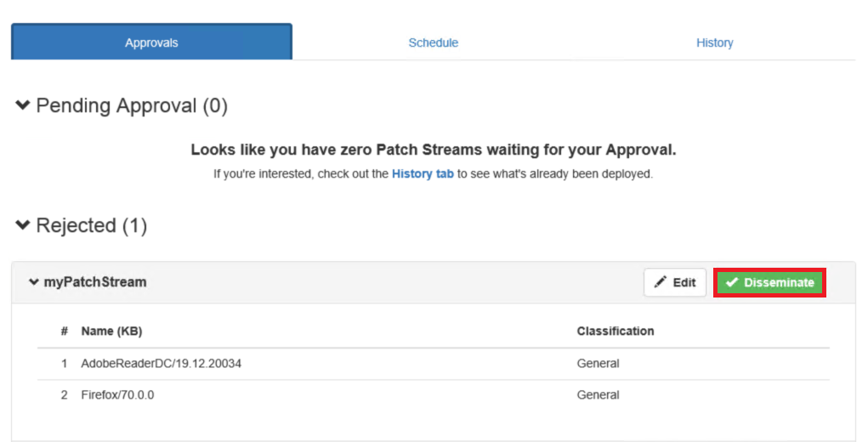This screenshot has width=868, height=442.
Task: Open the Schedule tab
Action: coord(433,42)
